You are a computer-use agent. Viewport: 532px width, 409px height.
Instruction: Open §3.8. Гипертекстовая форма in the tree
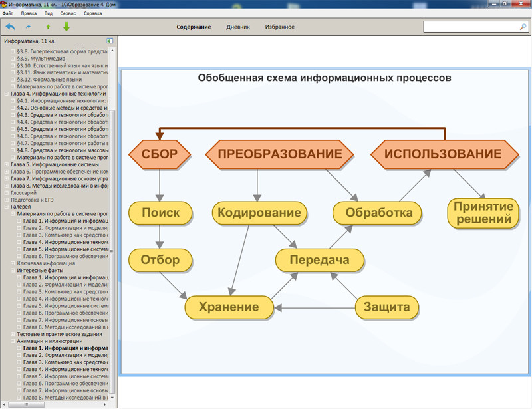tap(63, 52)
